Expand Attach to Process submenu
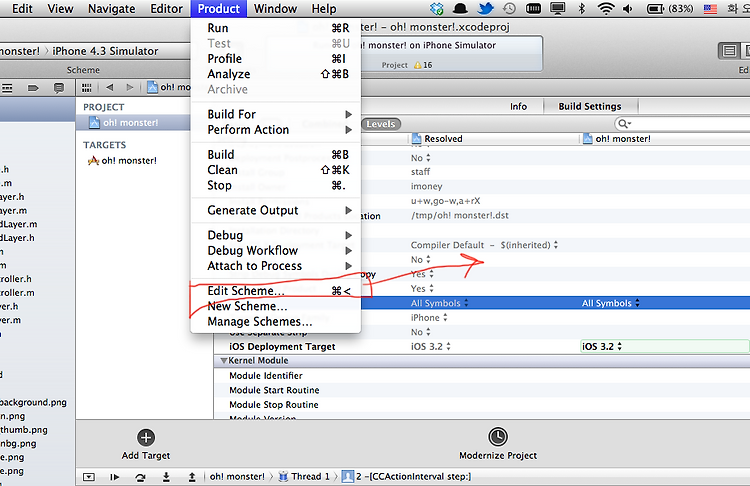This screenshot has width=750, height=486. click(x=276, y=266)
